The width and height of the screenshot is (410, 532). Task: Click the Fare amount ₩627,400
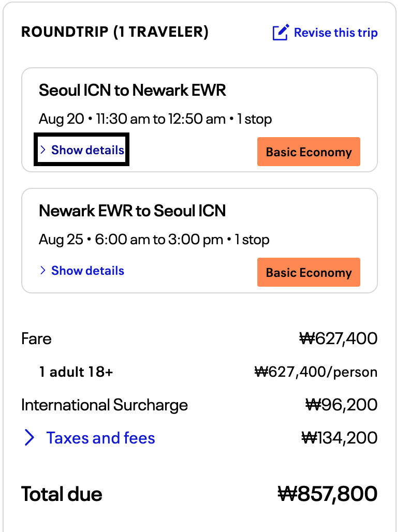339,339
